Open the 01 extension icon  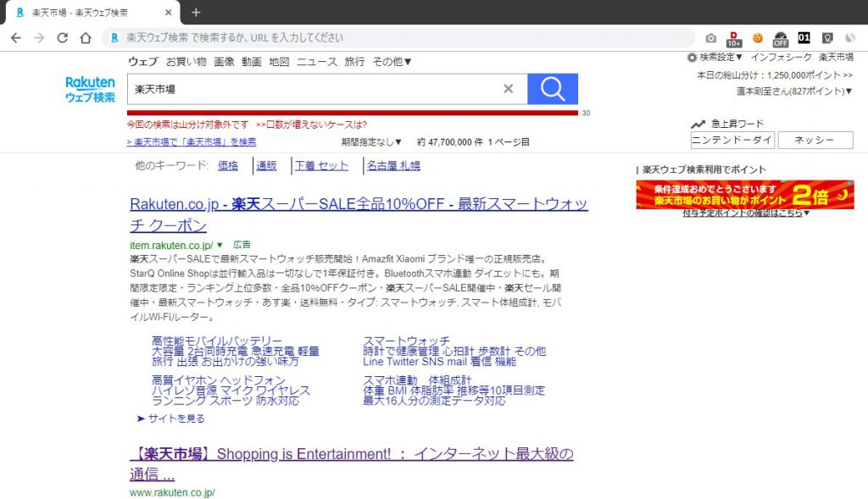(x=804, y=37)
